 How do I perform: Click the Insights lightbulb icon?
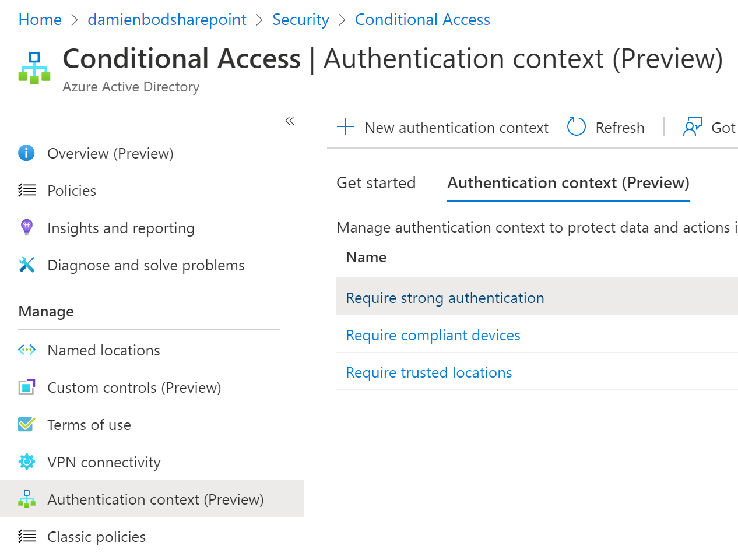(27, 227)
